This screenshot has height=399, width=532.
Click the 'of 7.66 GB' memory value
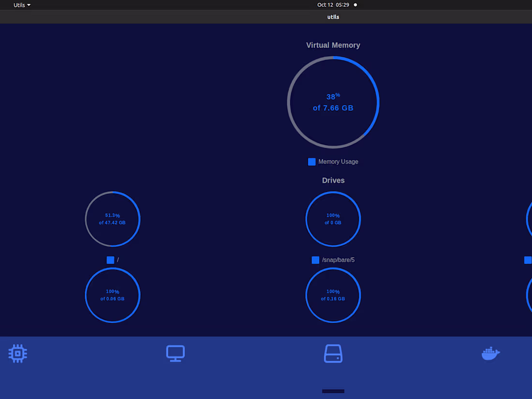pyautogui.click(x=333, y=108)
